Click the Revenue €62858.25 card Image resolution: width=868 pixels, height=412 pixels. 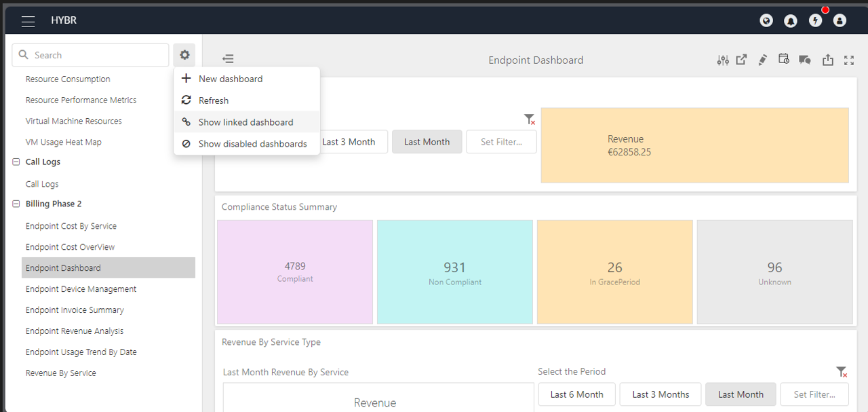click(695, 145)
